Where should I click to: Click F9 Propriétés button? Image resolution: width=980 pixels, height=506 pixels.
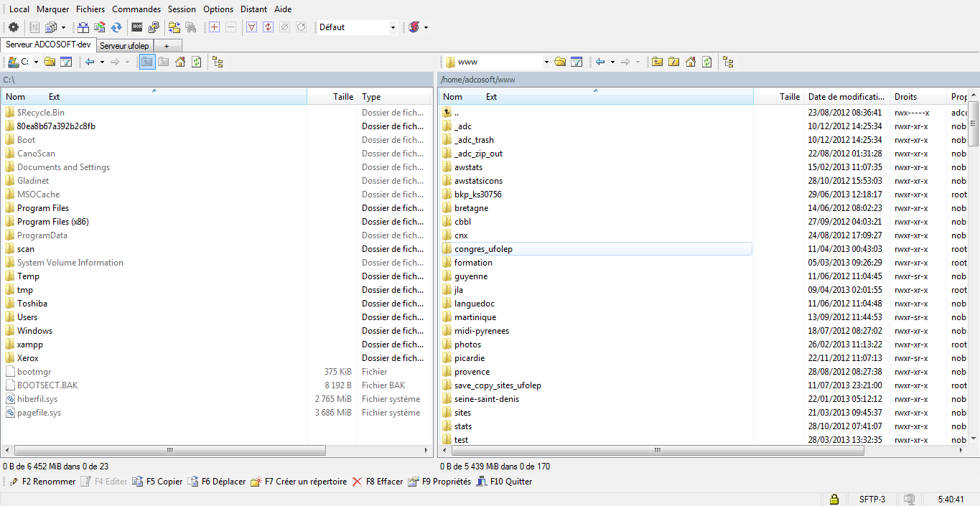click(x=439, y=482)
